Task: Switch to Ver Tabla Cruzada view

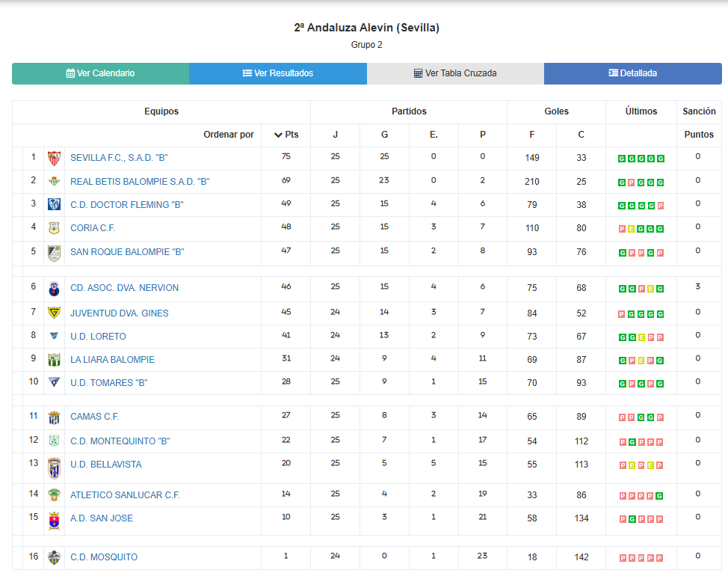Action: pyautogui.click(x=455, y=73)
